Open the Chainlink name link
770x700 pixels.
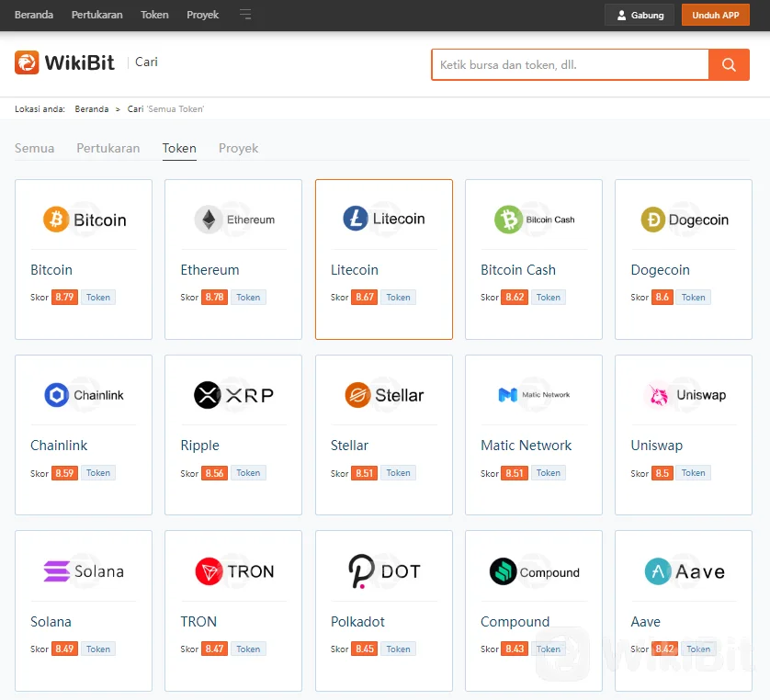59,446
